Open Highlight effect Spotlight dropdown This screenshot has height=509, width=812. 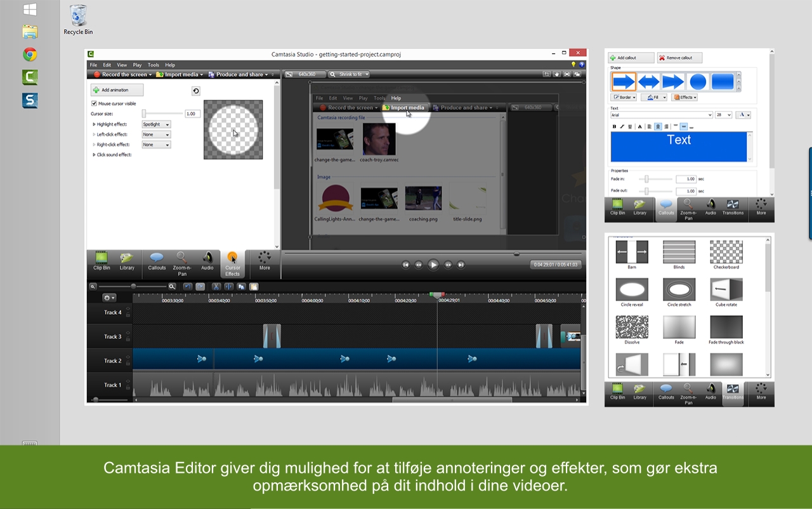tap(156, 124)
